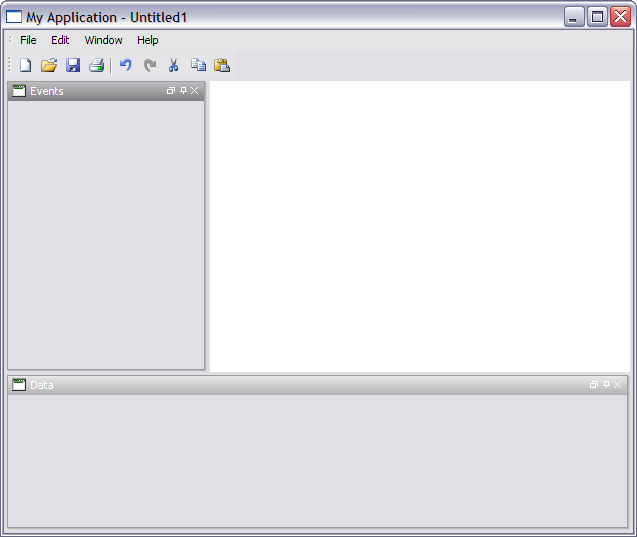Toggle auto-hide pin on Data panel

click(x=606, y=384)
